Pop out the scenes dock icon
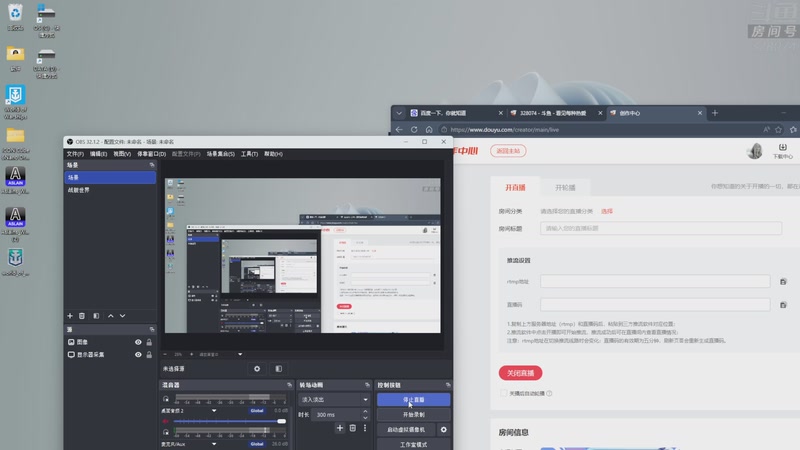The height and width of the screenshot is (450, 800). pos(152,165)
